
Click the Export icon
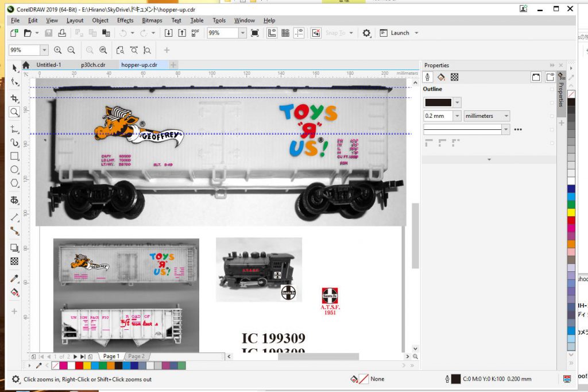[182, 33]
